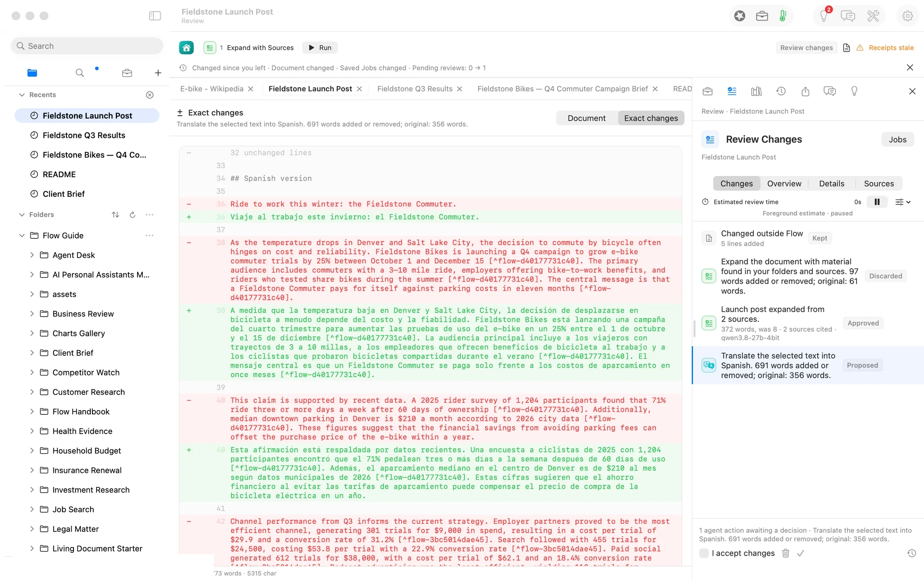The height and width of the screenshot is (580, 924).
Task: Expand the Agent Desk folder
Action: coord(32,255)
